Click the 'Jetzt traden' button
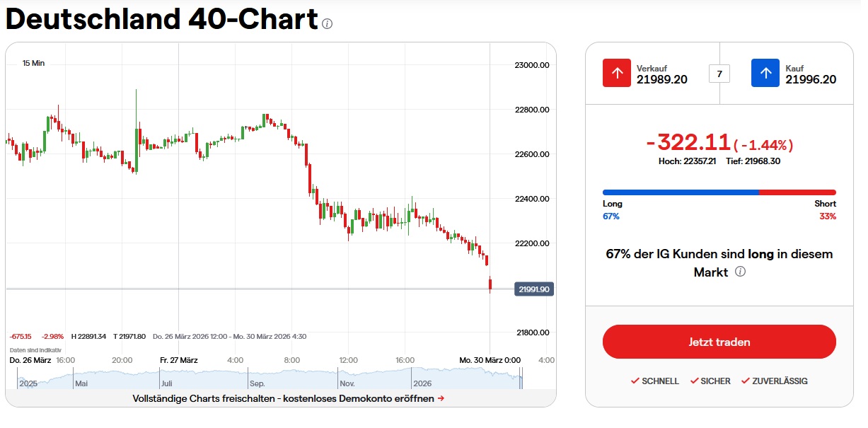This screenshot has height=428, width=868. click(x=719, y=342)
